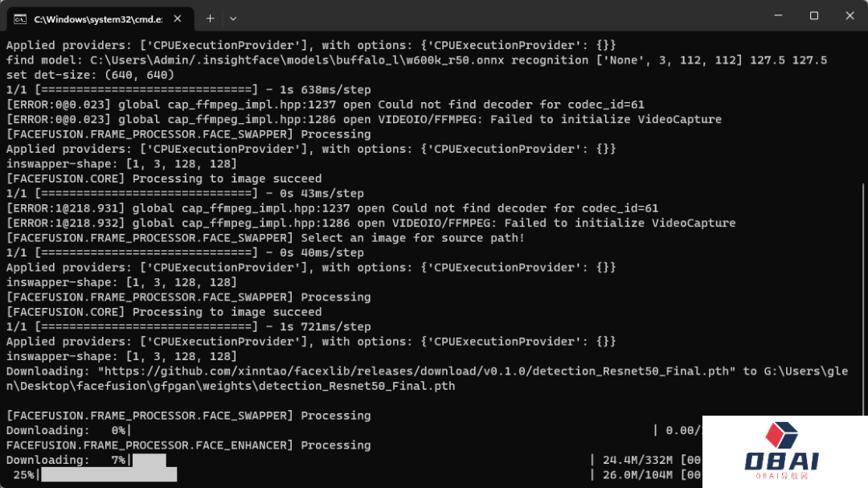Image resolution: width=868 pixels, height=488 pixels.
Task: Click the 7% download progress bar
Action: tap(149, 461)
